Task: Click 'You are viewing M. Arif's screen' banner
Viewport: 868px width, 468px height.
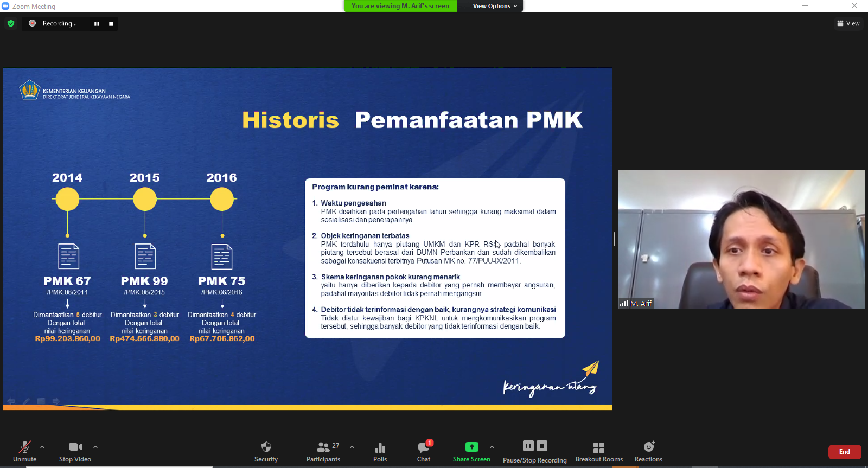Action: pos(400,6)
